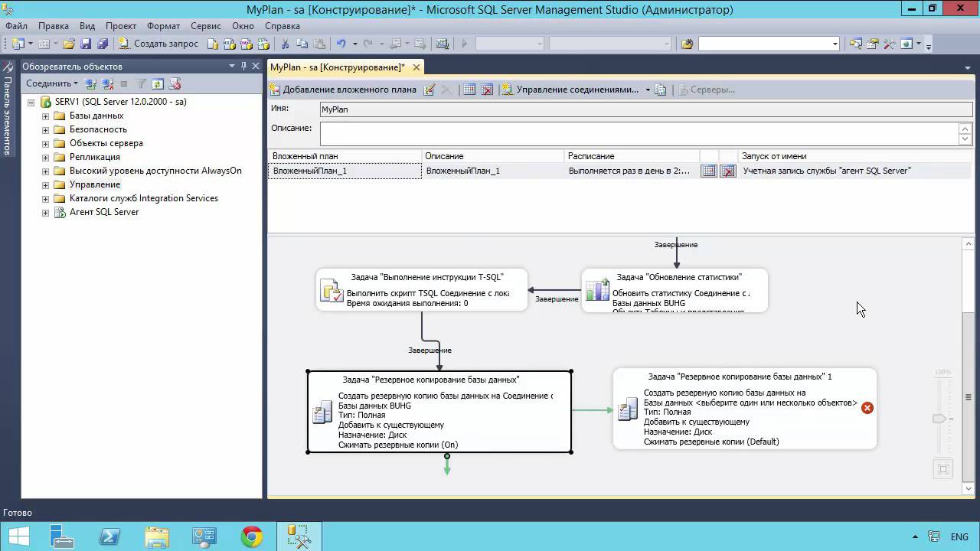This screenshot has width=980, height=551.
Task: Click the Toolbox wrench icon
Action: pyautogui.click(x=890, y=44)
